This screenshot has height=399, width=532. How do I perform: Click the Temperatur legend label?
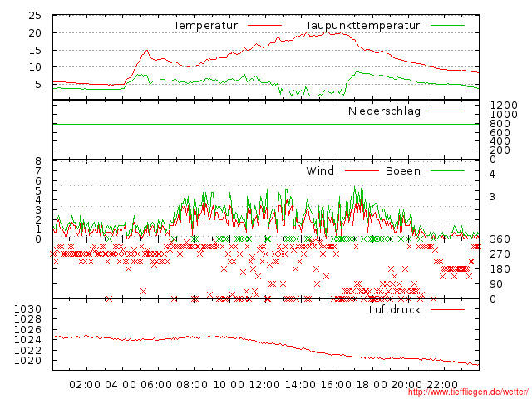(205, 26)
